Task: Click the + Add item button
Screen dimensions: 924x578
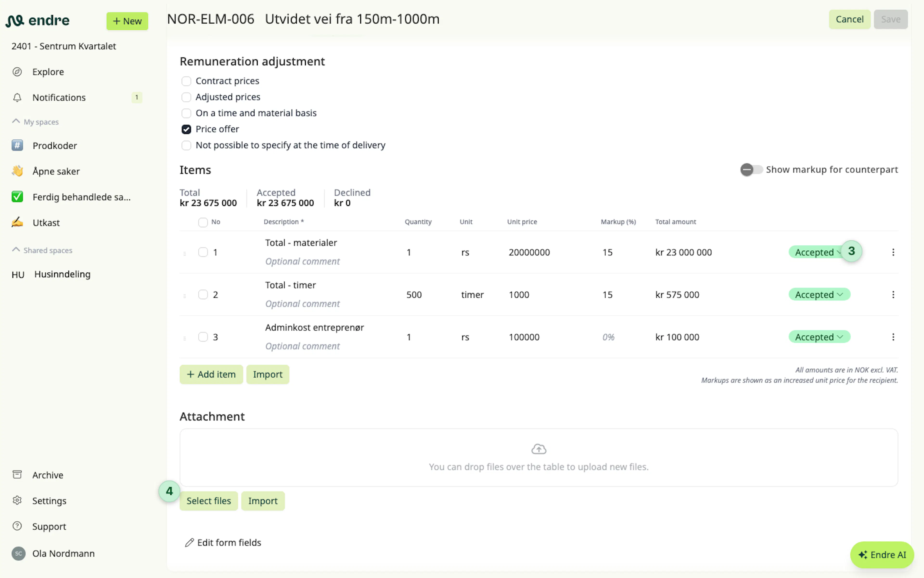Action: (211, 374)
